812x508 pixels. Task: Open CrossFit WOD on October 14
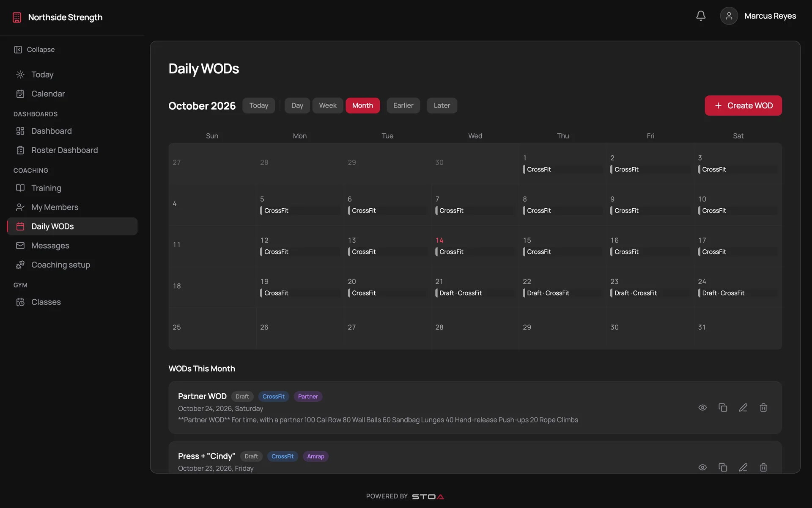tap(475, 252)
